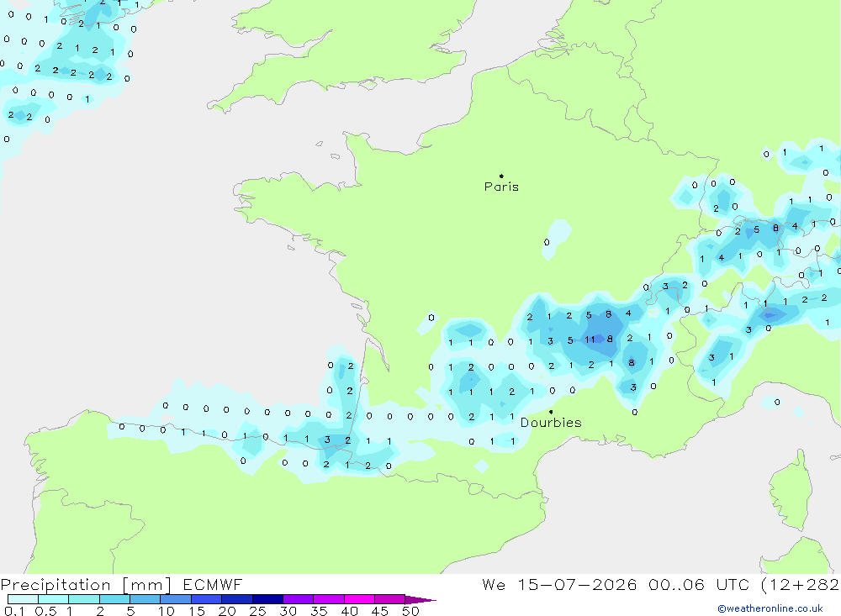Pick the 40–45 mm legend swatch
The width and height of the screenshot is (841, 616).
(x=359, y=599)
